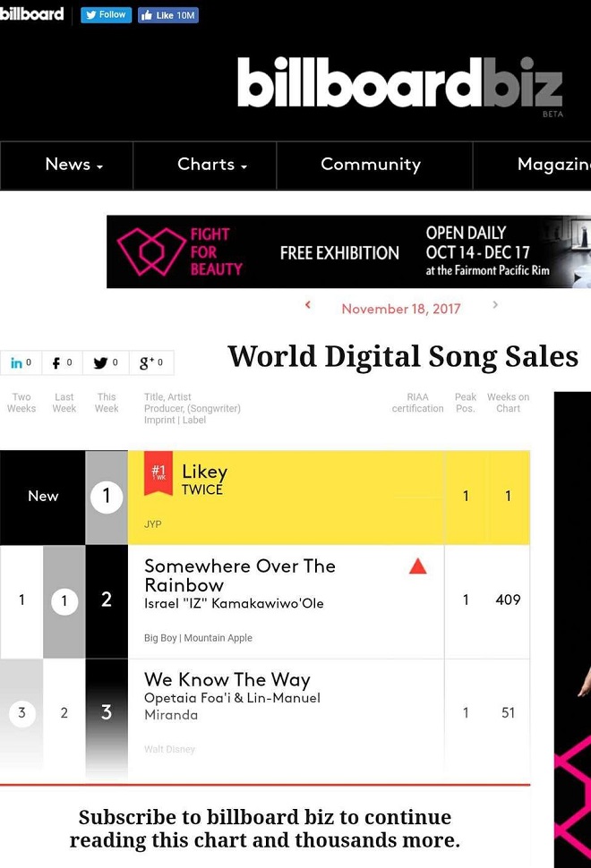Click the Facebook Like 10M button

(167, 15)
